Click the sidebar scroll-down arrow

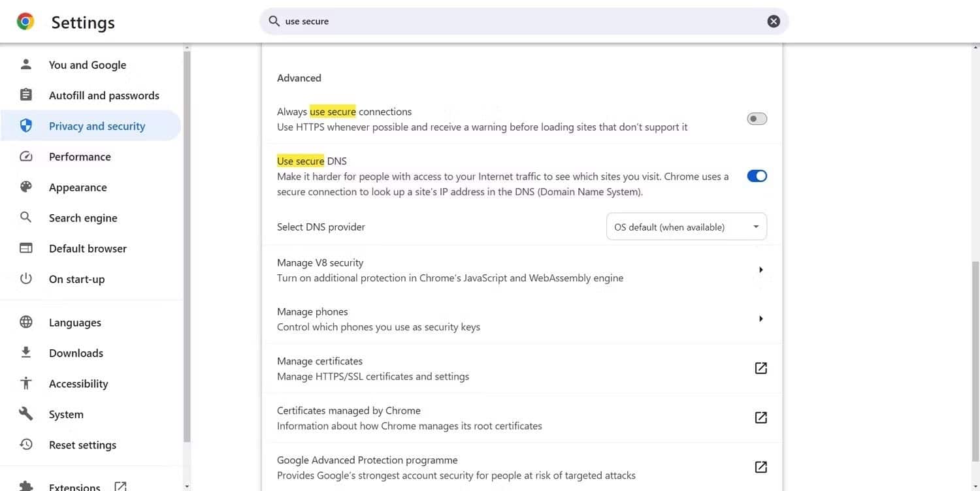(x=187, y=486)
